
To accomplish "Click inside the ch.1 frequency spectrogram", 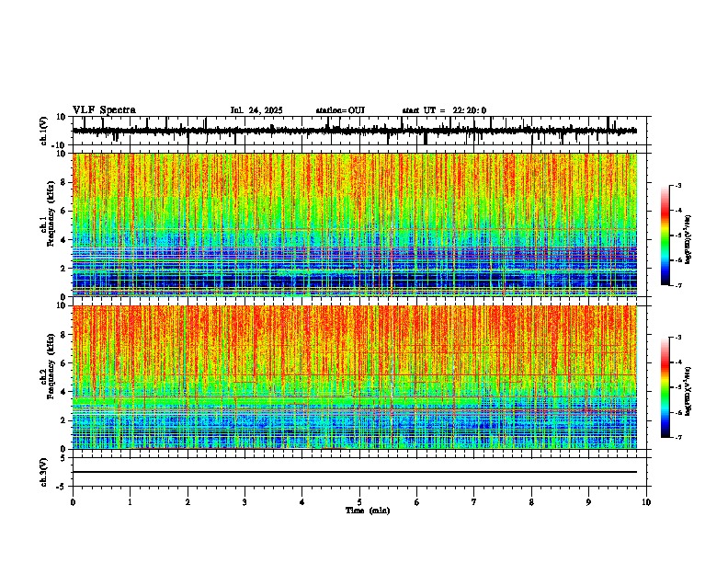I will coord(355,224).
